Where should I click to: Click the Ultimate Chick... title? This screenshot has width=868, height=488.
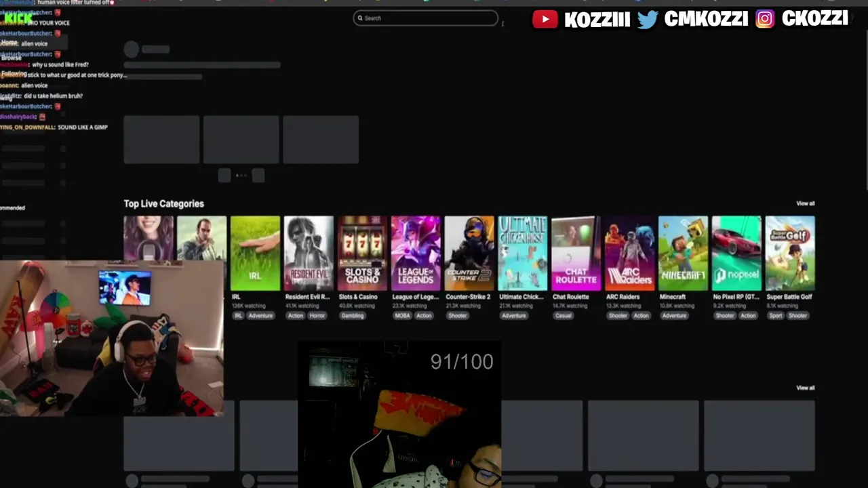coord(521,297)
